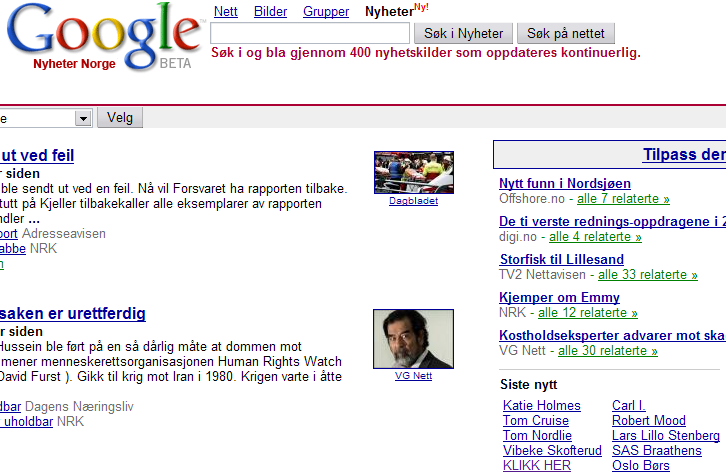Viewport: 726px width, 476px height.
Task: Show alle 33 relaterte for TV2 Nettavisen
Action: 648,275
